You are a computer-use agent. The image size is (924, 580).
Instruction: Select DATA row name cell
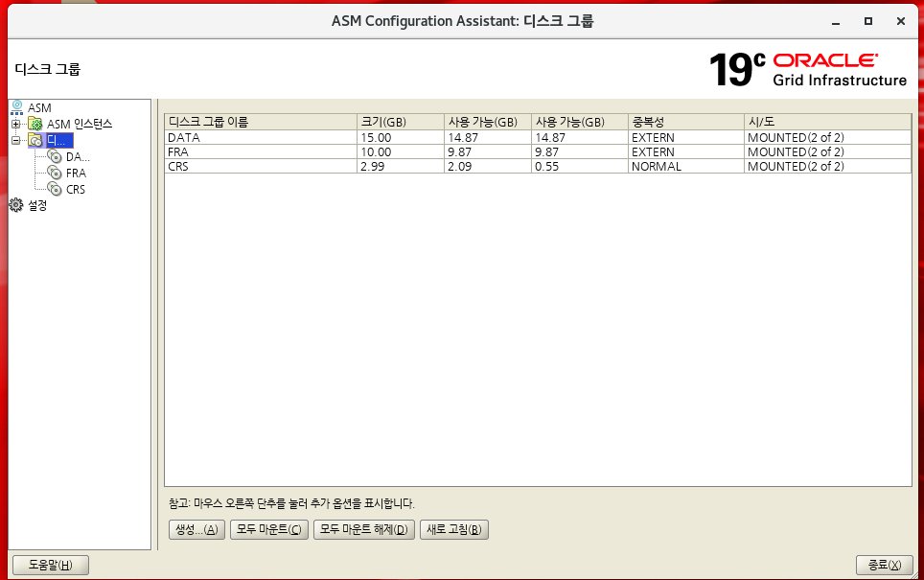click(261, 137)
